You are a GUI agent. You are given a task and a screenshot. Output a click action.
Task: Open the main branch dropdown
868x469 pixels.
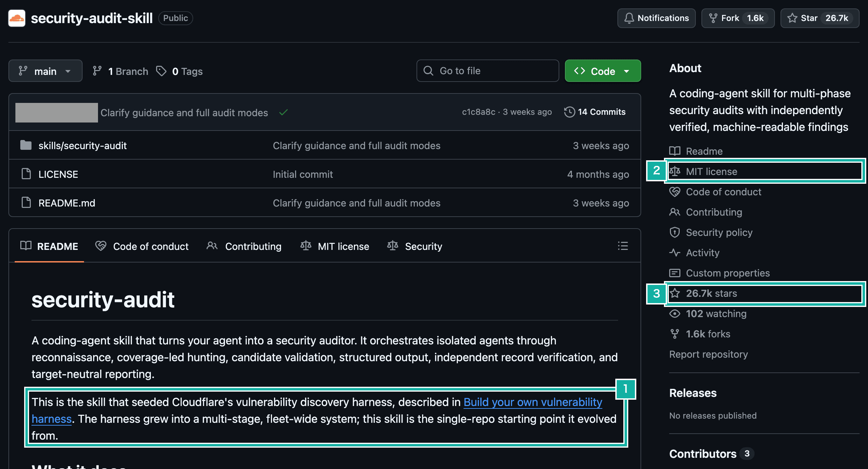tap(45, 71)
